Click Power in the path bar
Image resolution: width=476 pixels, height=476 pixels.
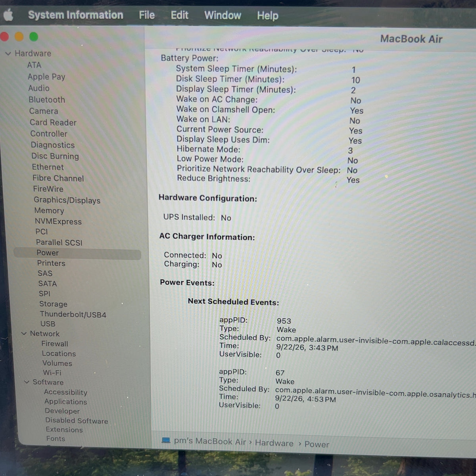coord(317,444)
